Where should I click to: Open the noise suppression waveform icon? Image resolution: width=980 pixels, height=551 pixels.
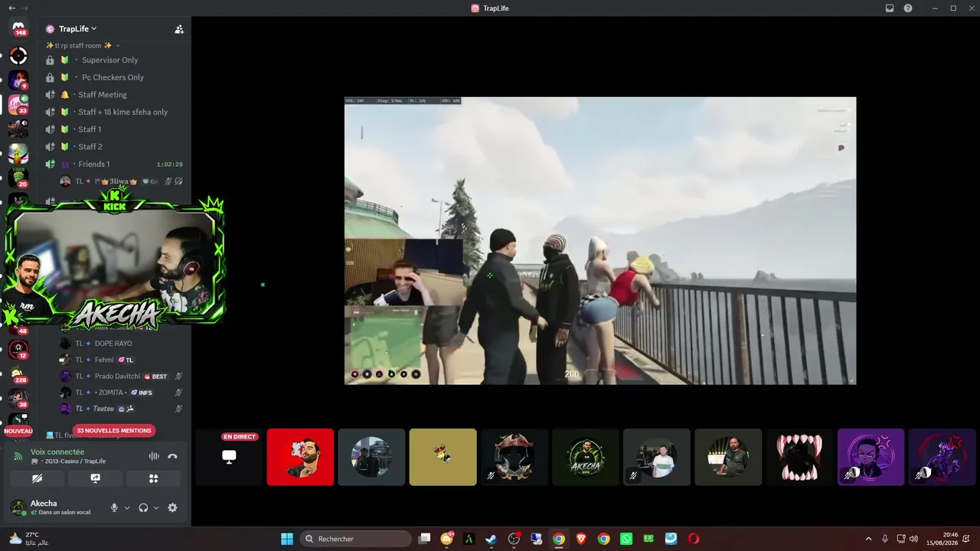(x=154, y=456)
